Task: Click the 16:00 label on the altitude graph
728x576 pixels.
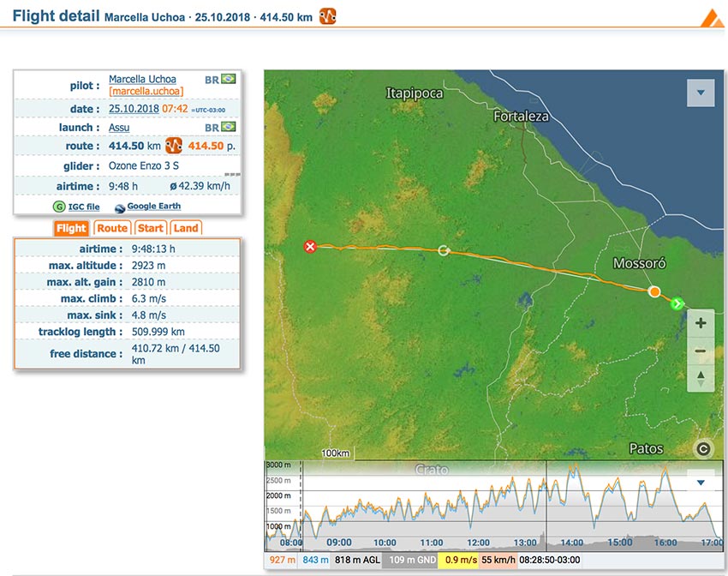Action: (x=665, y=543)
